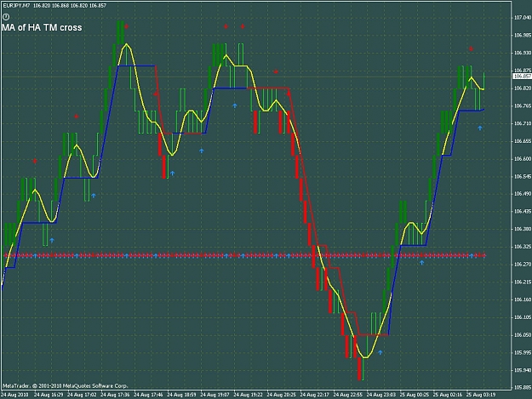The width and height of the screenshot is (532, 399).
Task: Click the 106.325 price axis label
Action: pyautogui.click(x=523, y=247)
